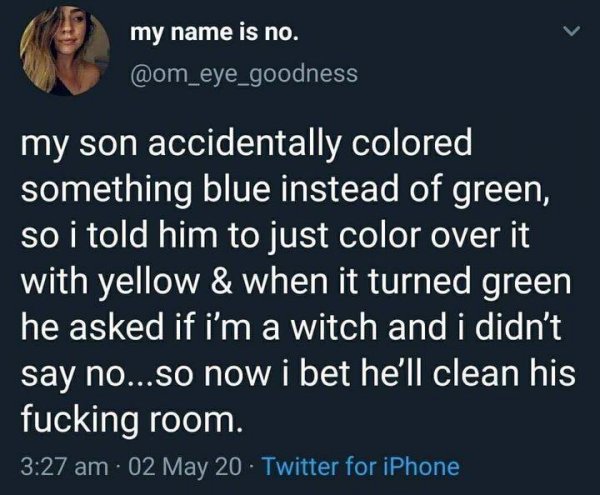Click the ampersand symbol in the tweet
This screenshot has width=600, height=495.
pos(220,282)
